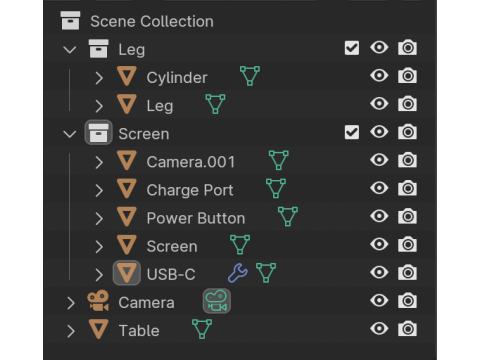Hide the USB-C object in viewport
This screenshot has height=360, width=480.
click(379, 273)
